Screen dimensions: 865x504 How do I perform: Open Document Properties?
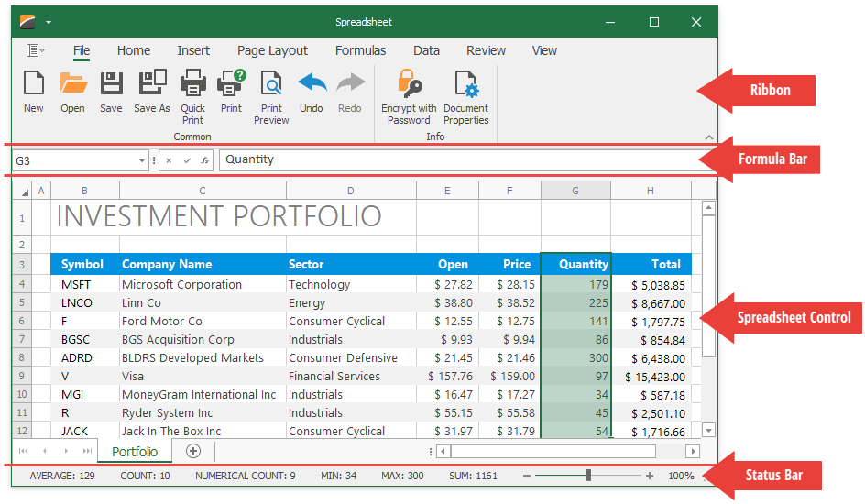tap(465, 85)
